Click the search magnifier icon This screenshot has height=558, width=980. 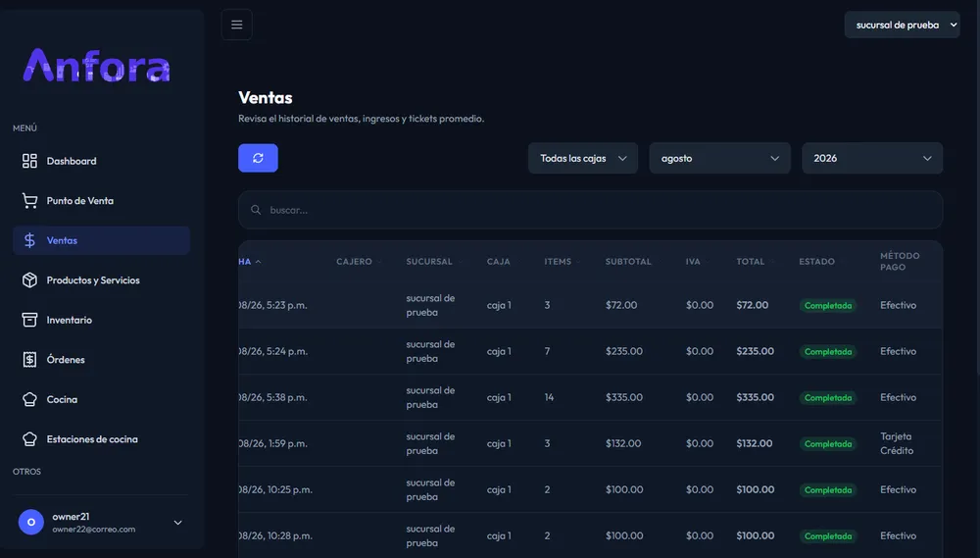click(256, 210)
